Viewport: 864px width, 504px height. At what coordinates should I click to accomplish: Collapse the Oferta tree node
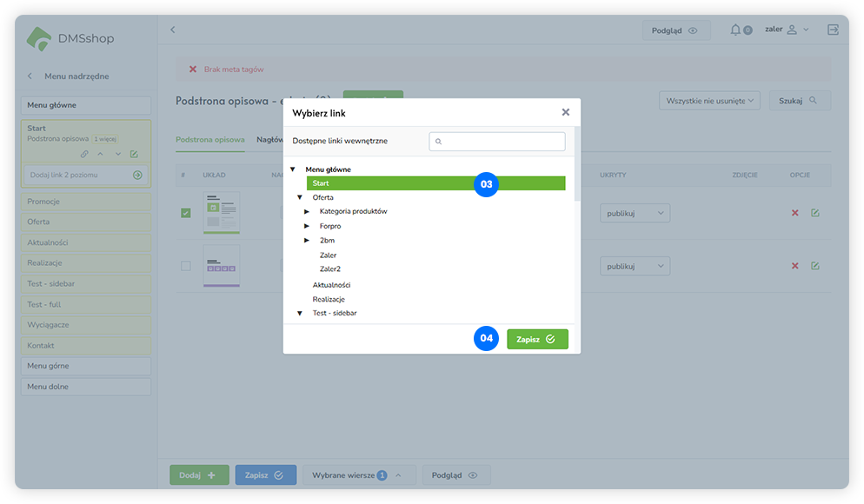(x=300, y=197)
